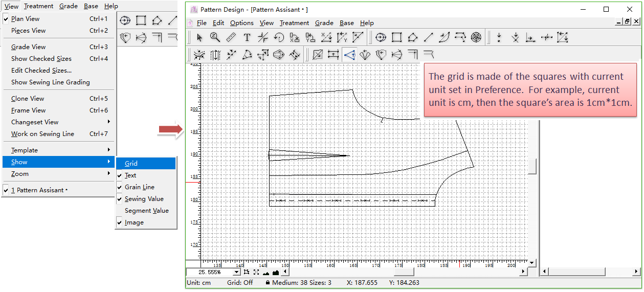Uncheck Grain Line in Show submenu
This screenshot has width=644, height=292.
coord(139,187)
